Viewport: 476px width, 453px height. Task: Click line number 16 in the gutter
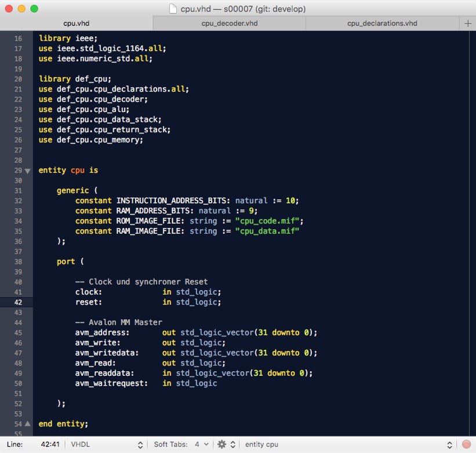click(x=18, y=38)
